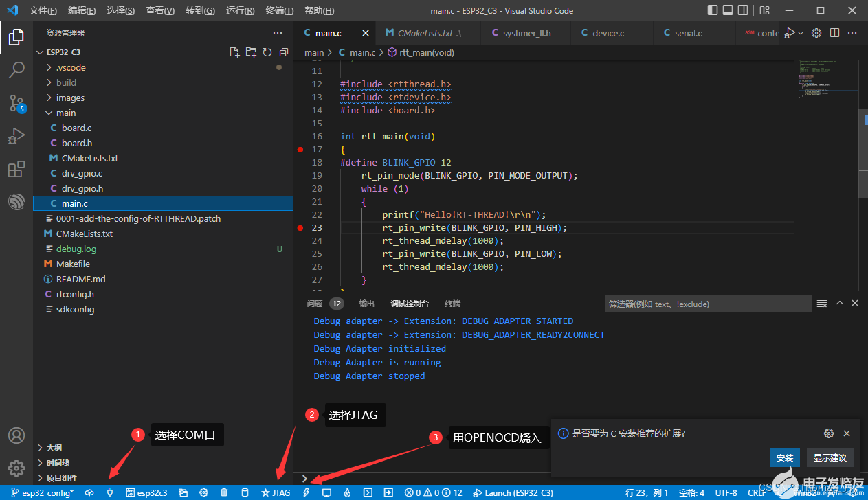Viewport: 868px width, 500px height.
Task: Open SDK configuration editor gear in status bar
Action: [x=203, y=492]
